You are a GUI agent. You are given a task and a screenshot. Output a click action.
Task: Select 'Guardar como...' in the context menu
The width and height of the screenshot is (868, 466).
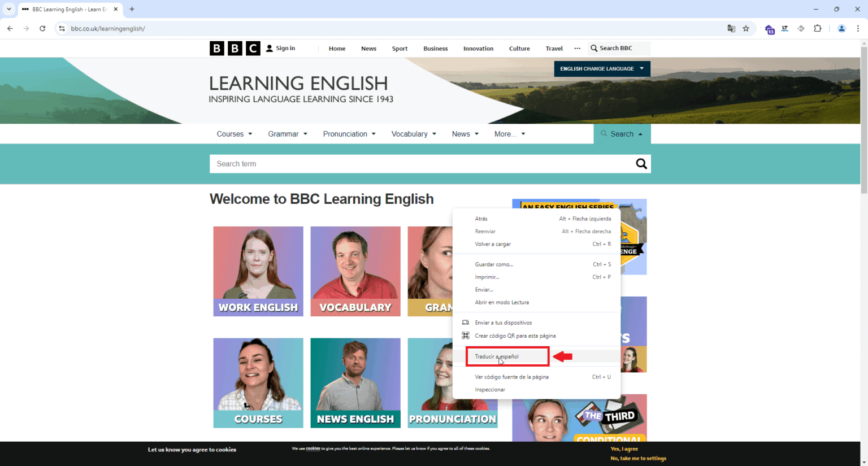[494, 264]
